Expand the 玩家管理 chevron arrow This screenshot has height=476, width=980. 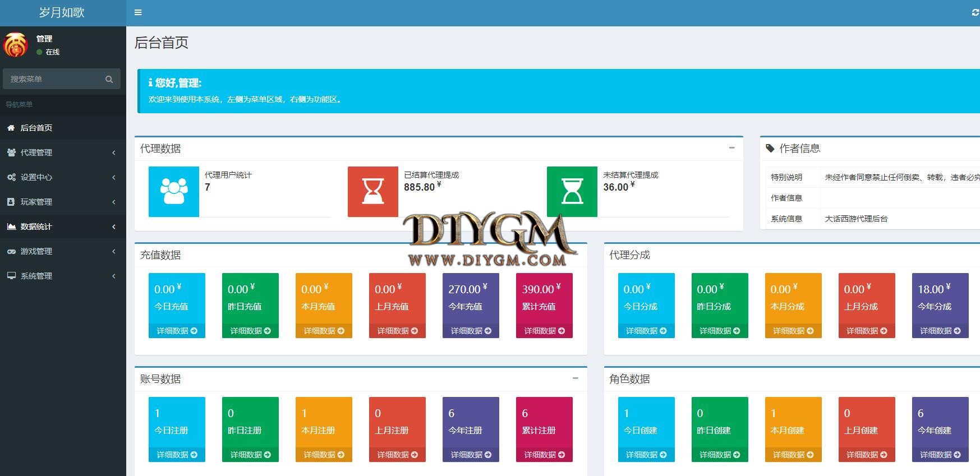pyautogui.click(x=114, y=202)
